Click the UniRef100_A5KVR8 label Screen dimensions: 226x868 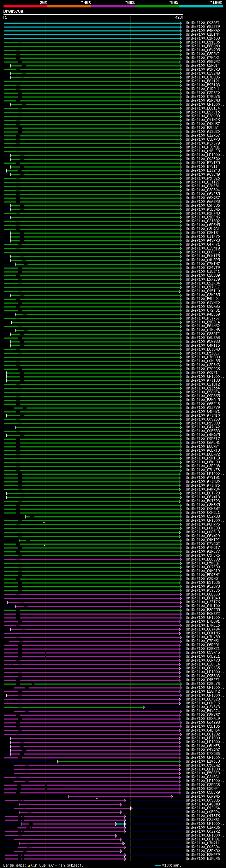coord(203,70)
